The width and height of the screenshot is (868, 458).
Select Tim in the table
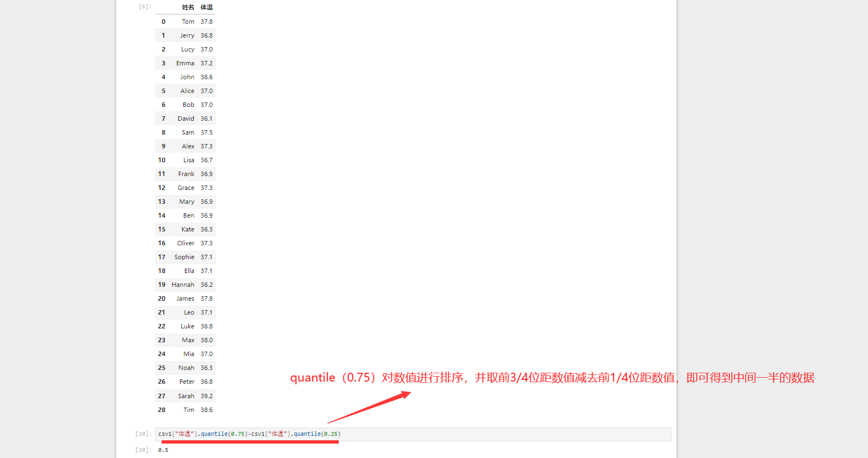pyautogui.click(x=189, y=410)
